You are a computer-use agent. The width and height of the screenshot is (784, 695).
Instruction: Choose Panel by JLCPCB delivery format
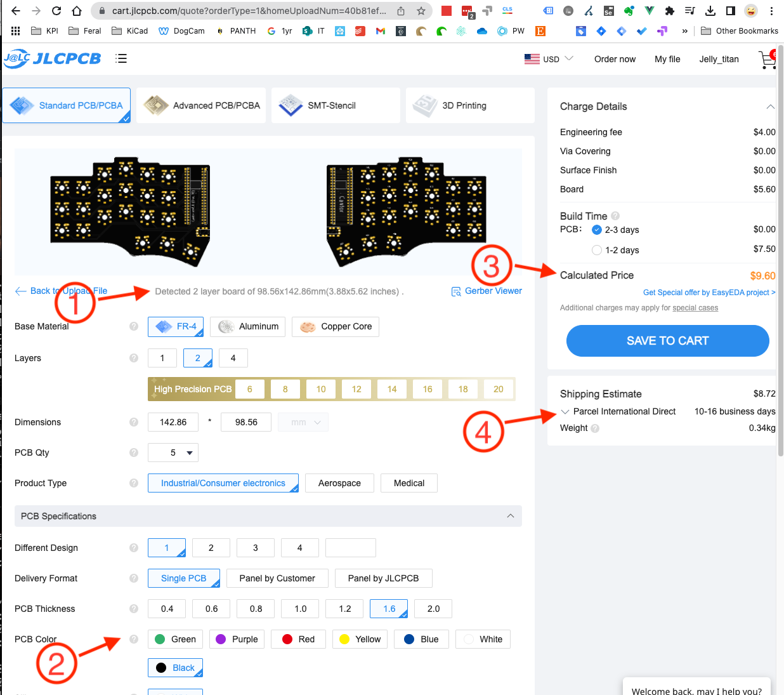tap(384, 578)
